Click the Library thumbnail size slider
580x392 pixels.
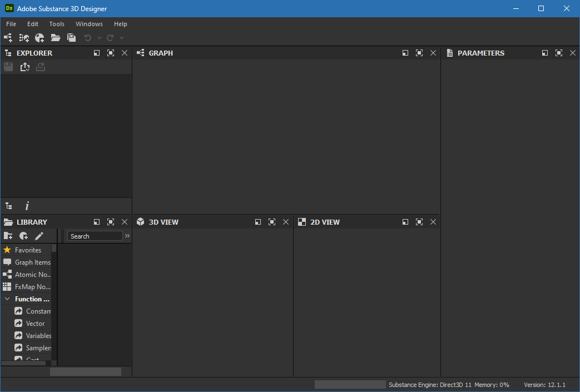[86, 371]
